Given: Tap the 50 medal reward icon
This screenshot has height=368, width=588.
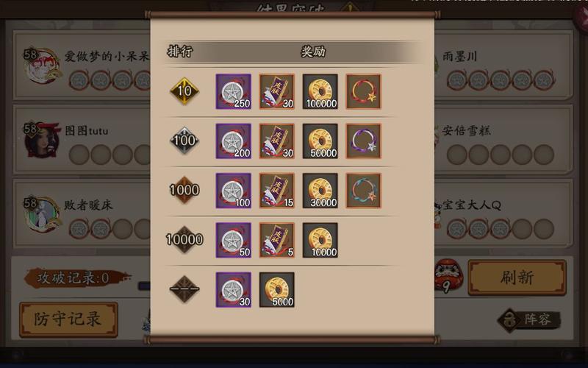Looking at the screenshot, I should [x=233, y=241].
